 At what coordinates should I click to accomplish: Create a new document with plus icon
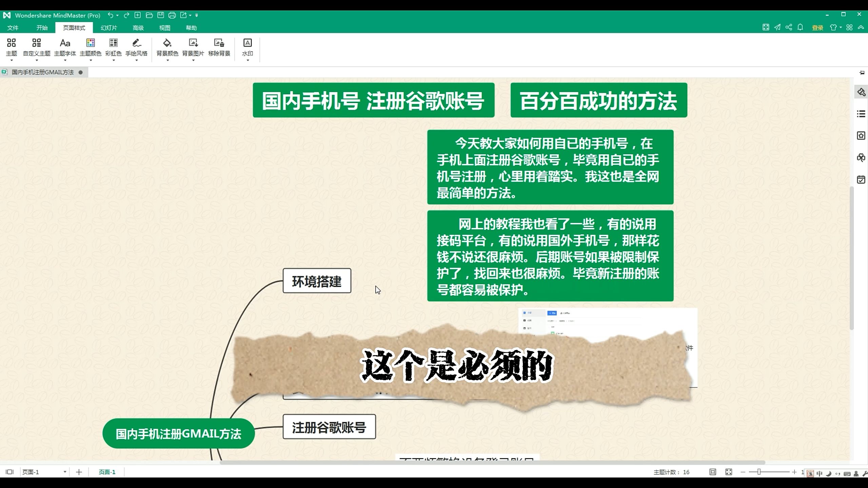[x=138, y=15]
